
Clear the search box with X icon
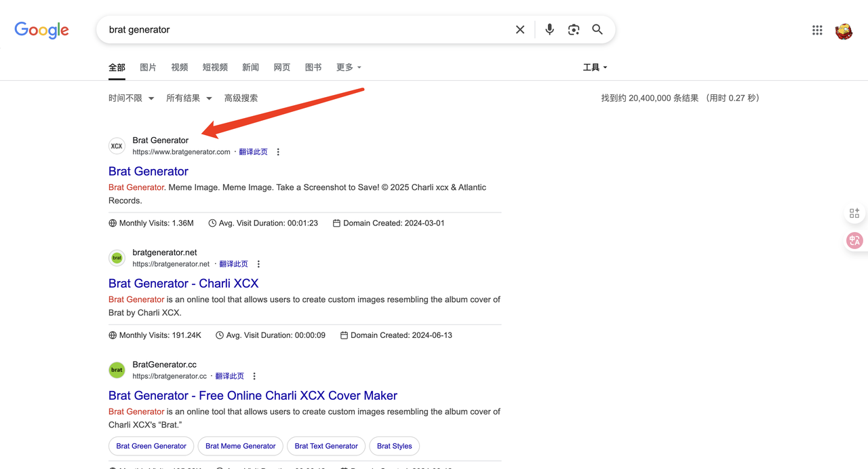point(520,30)
